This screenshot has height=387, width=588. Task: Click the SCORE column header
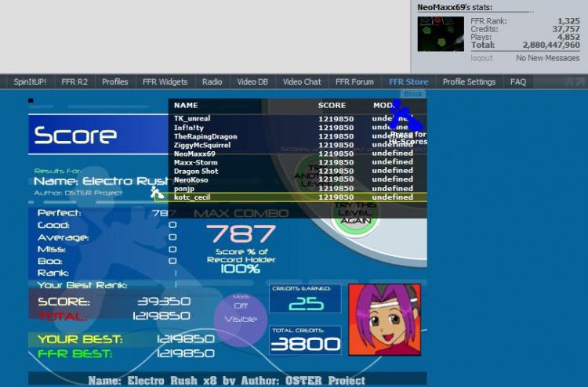(x=332, y=105)
